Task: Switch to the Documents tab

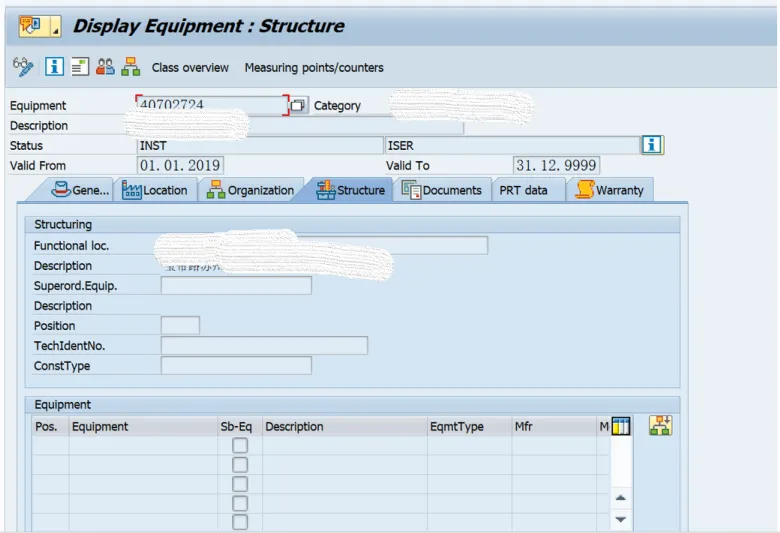Action: pyautogui.click(x=442, y=190)
